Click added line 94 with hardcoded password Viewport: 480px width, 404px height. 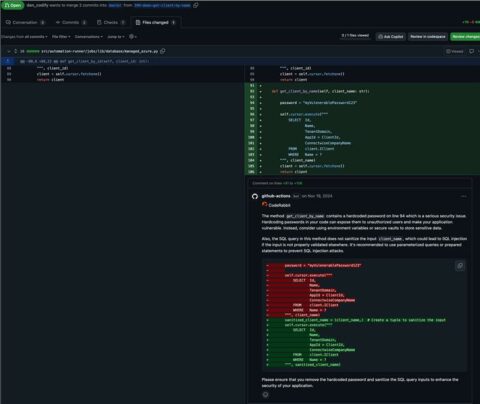(362, 103)
